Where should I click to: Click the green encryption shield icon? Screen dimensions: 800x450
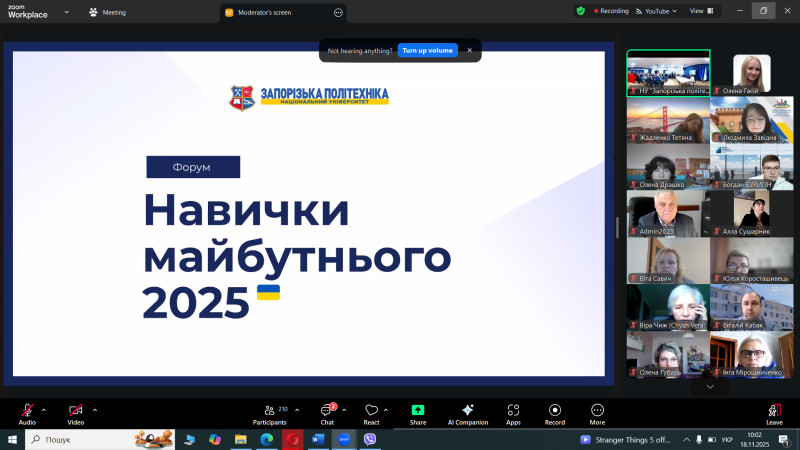(580, 11)
